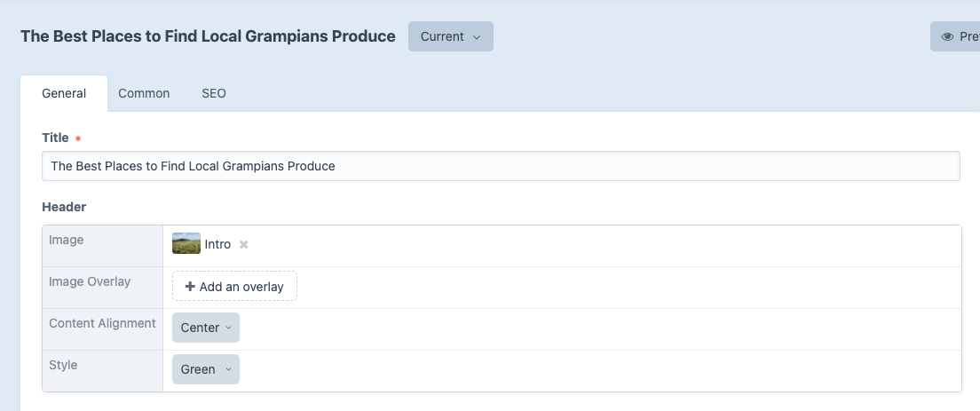
Task: Switch to the General tab
Action: (x=64, y=93)
